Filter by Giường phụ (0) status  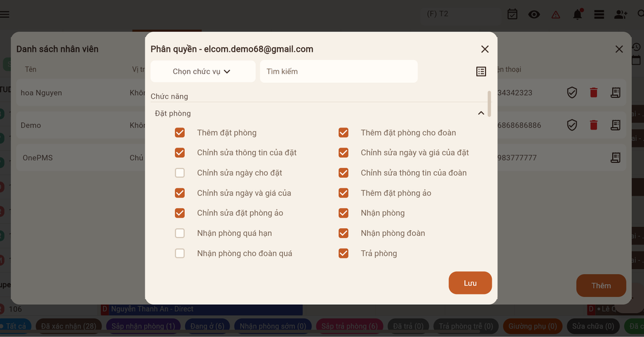533,326
